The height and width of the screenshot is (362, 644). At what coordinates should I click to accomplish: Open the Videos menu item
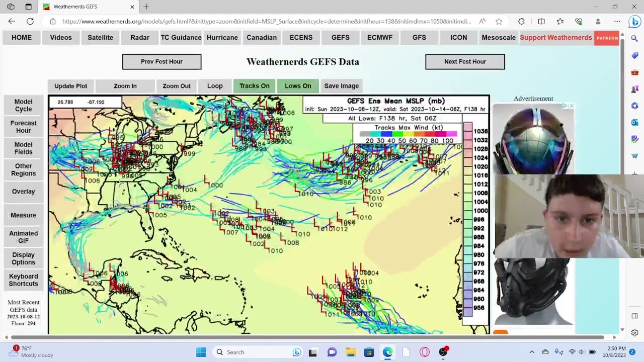click(61, 38)
